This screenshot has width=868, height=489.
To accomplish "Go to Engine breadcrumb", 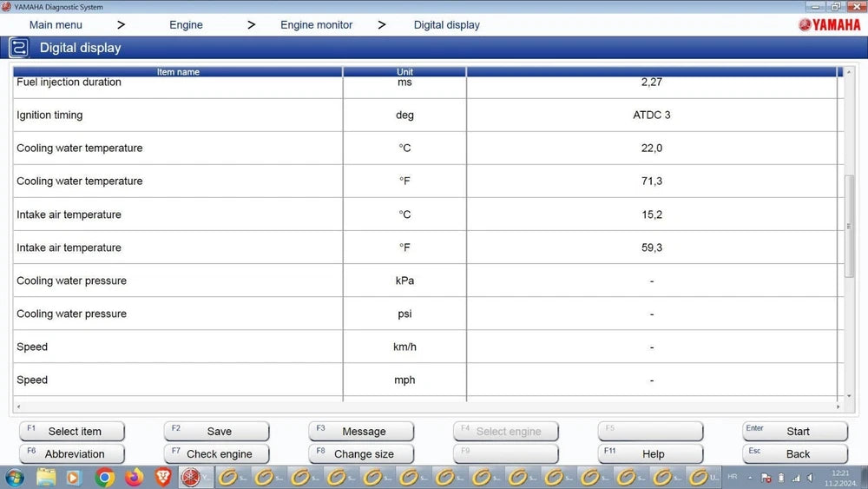I will [186, 25].
